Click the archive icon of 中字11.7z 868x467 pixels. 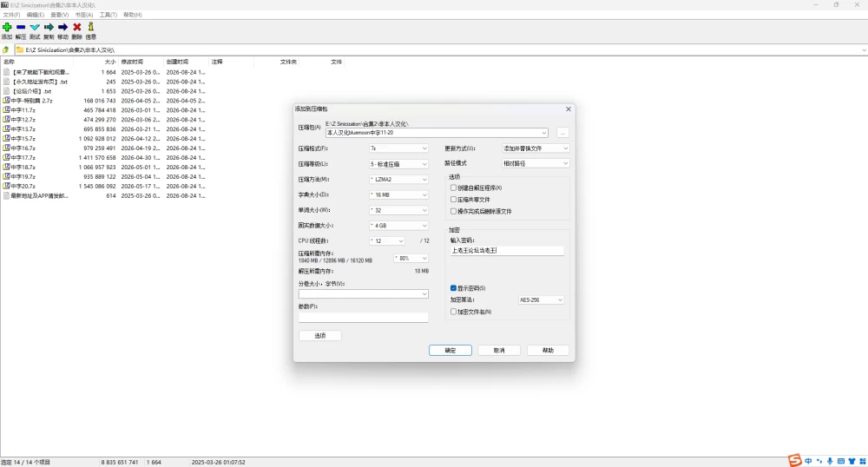tap(6, 110)
